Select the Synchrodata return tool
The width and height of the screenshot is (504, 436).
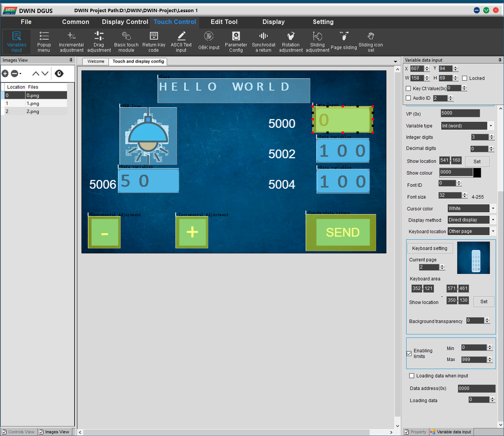coord(264,42)
